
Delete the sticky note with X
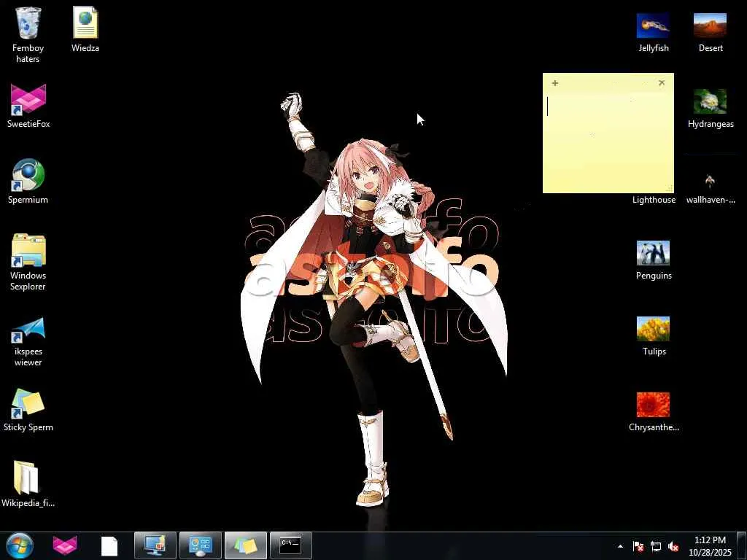662,83
